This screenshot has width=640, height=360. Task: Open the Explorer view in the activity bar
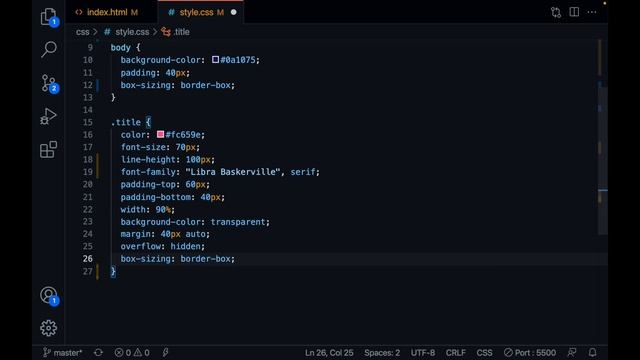49,17
